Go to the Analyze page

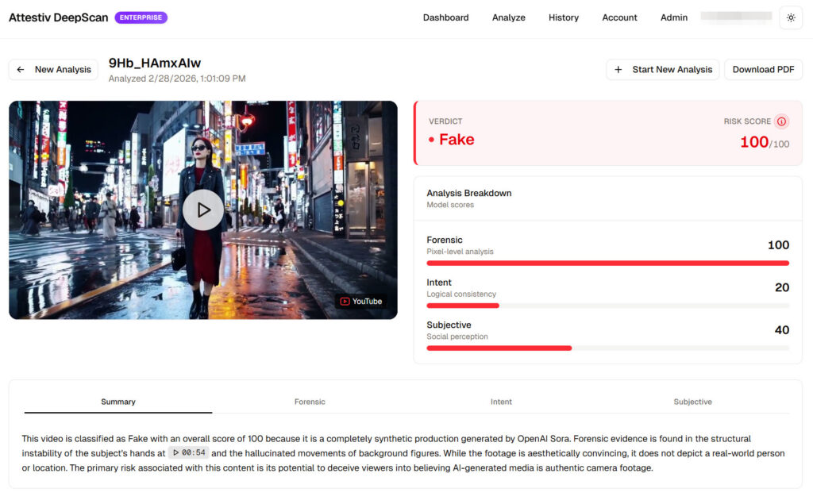point(508,17)
